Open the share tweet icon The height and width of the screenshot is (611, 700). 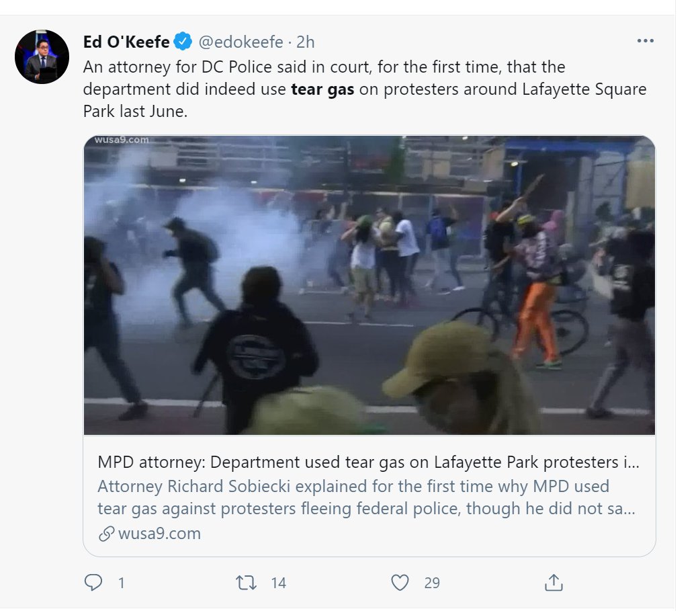[554, 582]
